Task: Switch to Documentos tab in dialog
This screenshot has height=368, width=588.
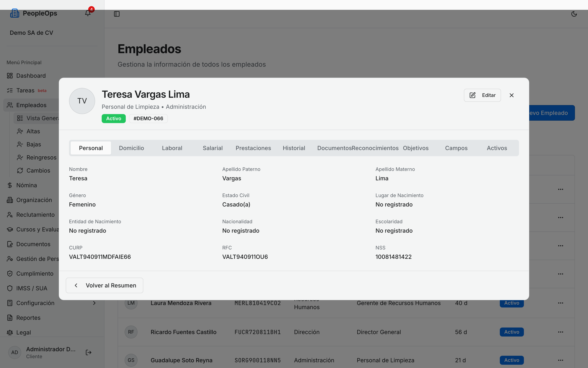Action: pyautogui.click(x=334, y=148)
